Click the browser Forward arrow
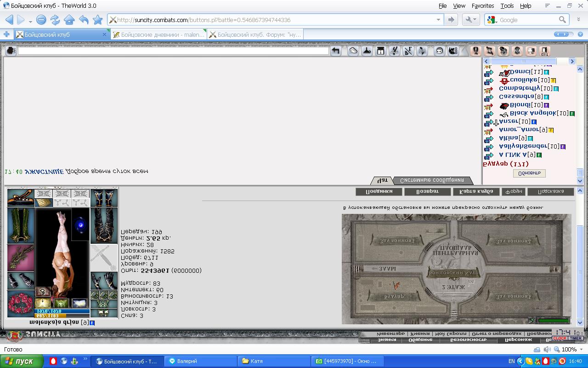Viewport: 588px width, 368px height. click(21, 20)
